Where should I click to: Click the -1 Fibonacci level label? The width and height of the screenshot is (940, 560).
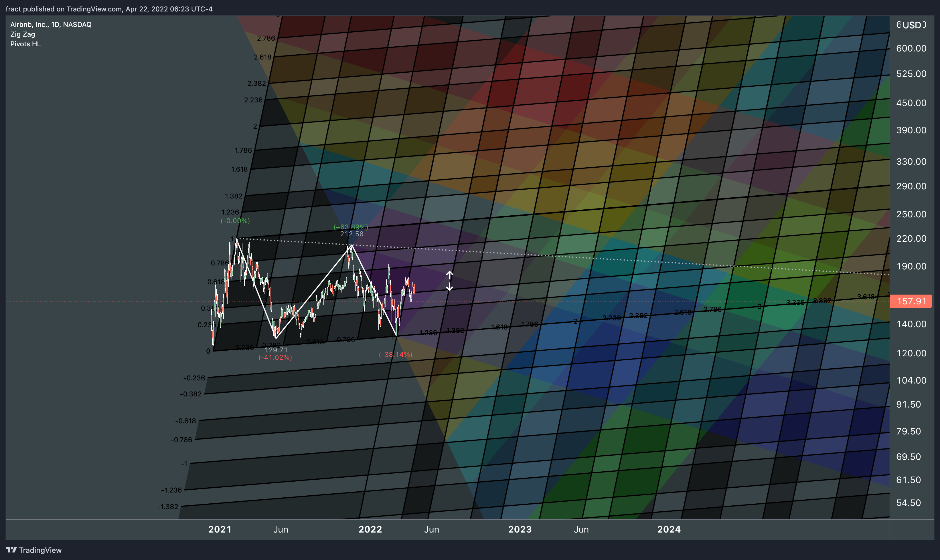[184, 463]
